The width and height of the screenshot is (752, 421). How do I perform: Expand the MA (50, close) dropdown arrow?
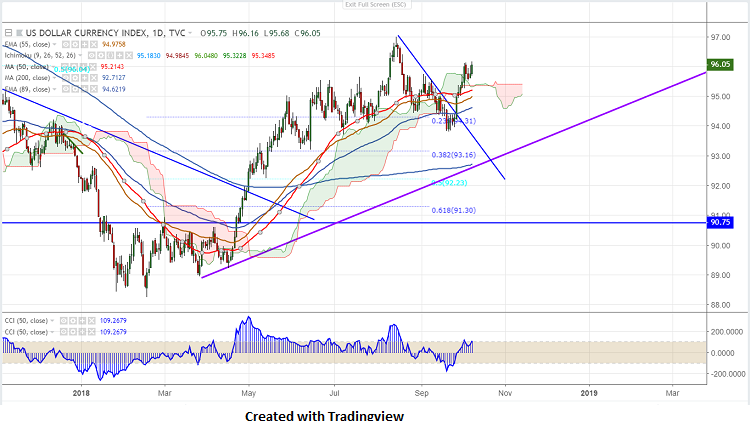coord(53,67)
